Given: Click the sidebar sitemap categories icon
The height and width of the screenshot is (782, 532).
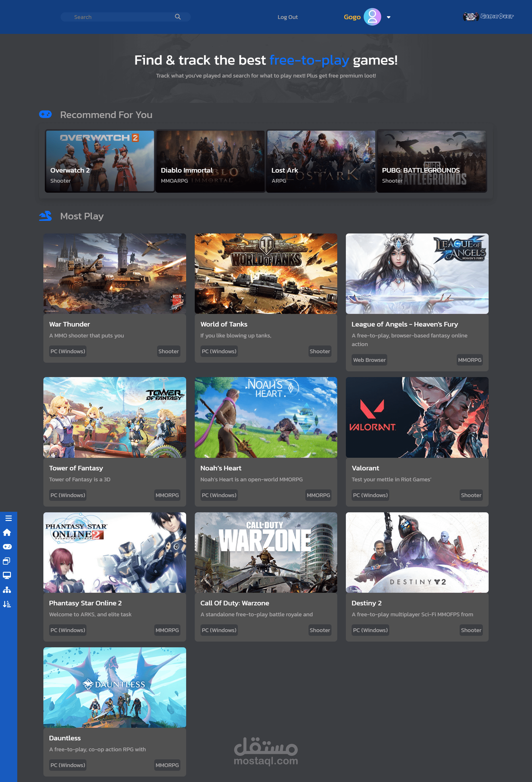Looking at the screenshot, I should [x=7, y=590].
